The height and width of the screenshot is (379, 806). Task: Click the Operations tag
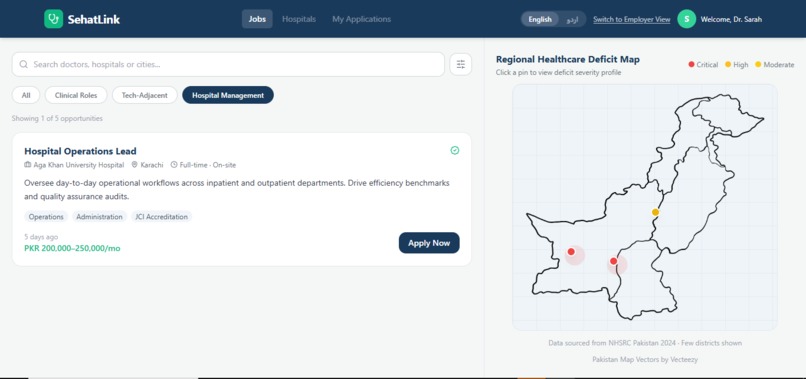click(x=46, y=217)
